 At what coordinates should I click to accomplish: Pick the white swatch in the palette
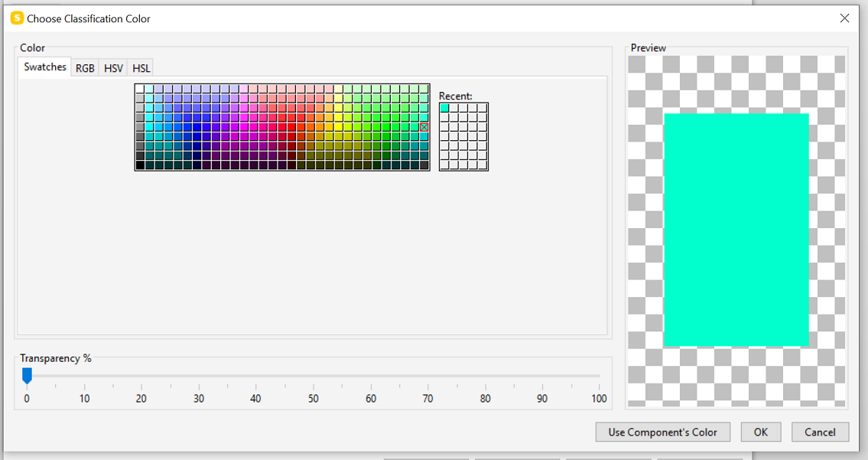tap(140, 89)
